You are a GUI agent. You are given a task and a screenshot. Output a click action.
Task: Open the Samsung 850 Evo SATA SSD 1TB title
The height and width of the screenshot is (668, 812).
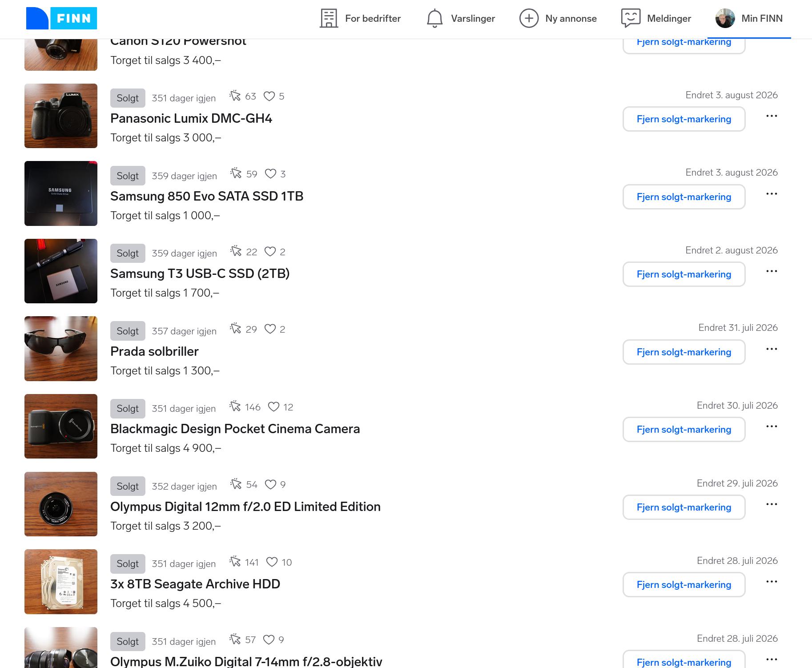207,196
